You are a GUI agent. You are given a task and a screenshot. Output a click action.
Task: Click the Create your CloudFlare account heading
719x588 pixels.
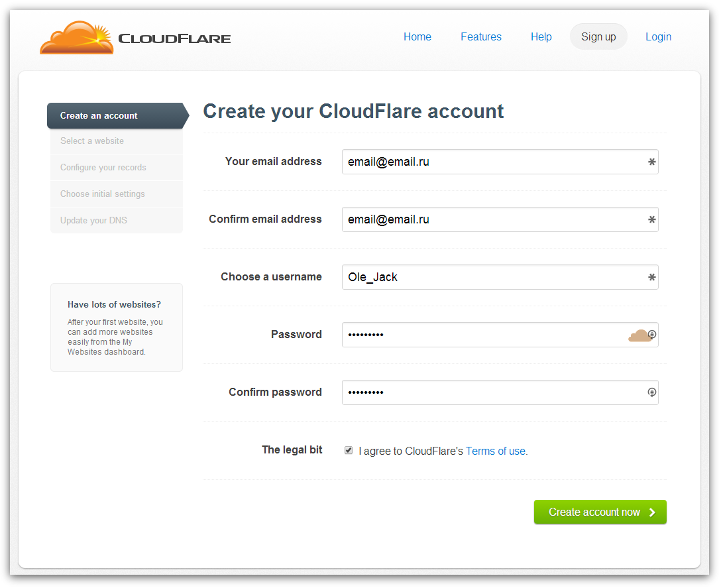[353, 111]
